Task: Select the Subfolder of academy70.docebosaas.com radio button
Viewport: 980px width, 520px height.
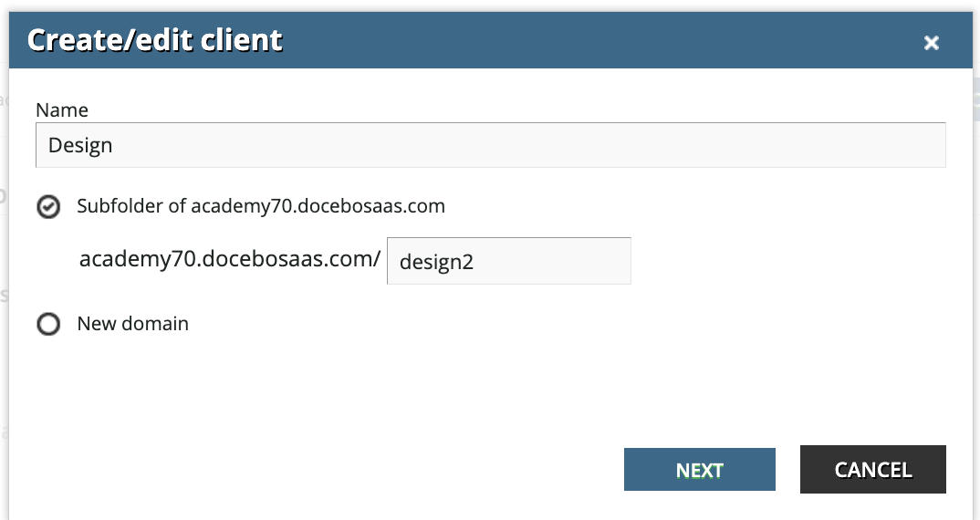Action: 47,207
